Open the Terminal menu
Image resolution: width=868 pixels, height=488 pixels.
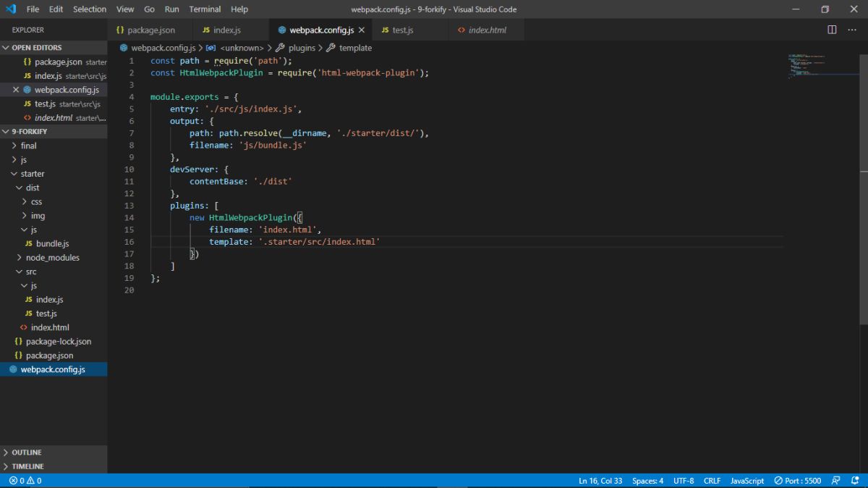[x=205, y=9]
